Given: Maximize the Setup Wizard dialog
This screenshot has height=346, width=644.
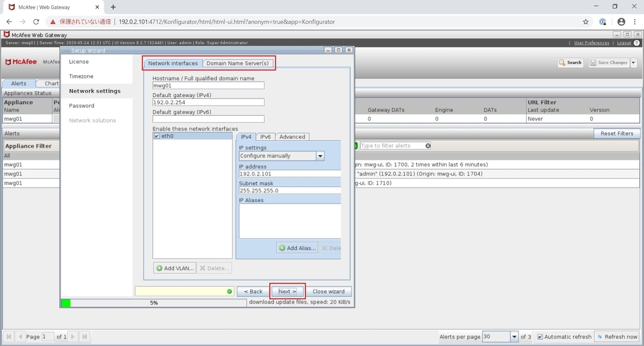Looking at the screenshot, I should tap(339, 50).
